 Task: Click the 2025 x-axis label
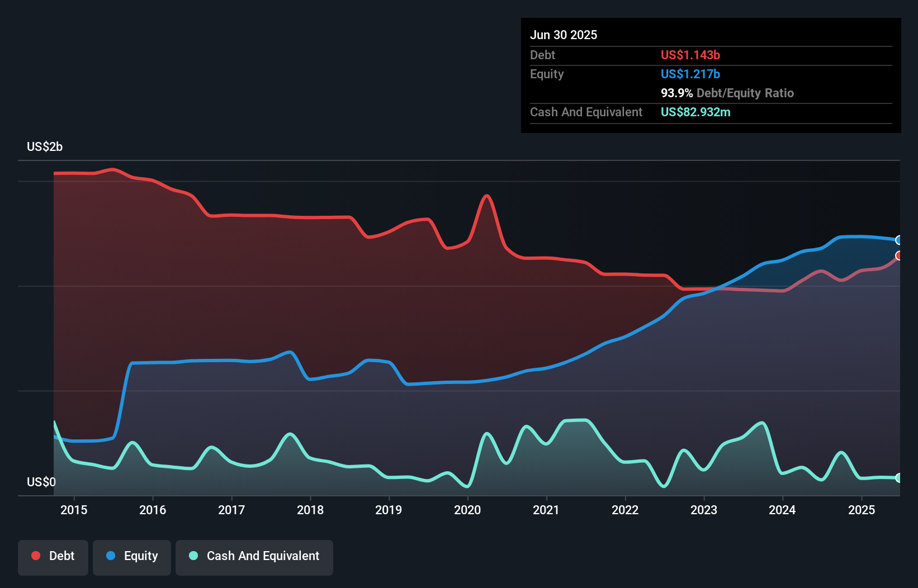[862, 510]
